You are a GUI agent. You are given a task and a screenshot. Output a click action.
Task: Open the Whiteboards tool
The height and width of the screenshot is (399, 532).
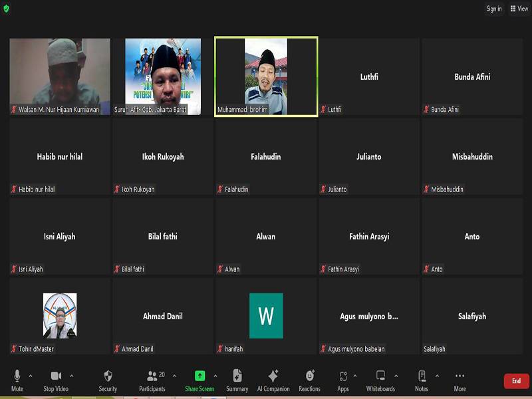click(x=380, y=376)
